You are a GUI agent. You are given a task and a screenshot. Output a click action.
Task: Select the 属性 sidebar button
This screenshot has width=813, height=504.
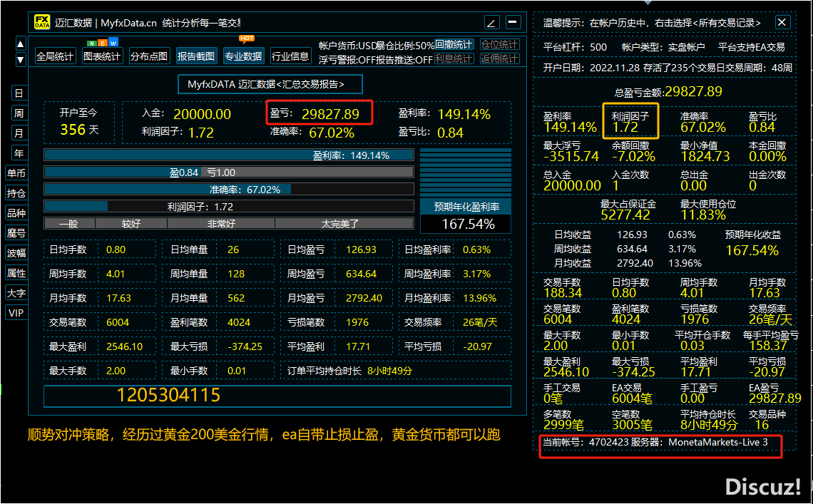tap(16, 273)
